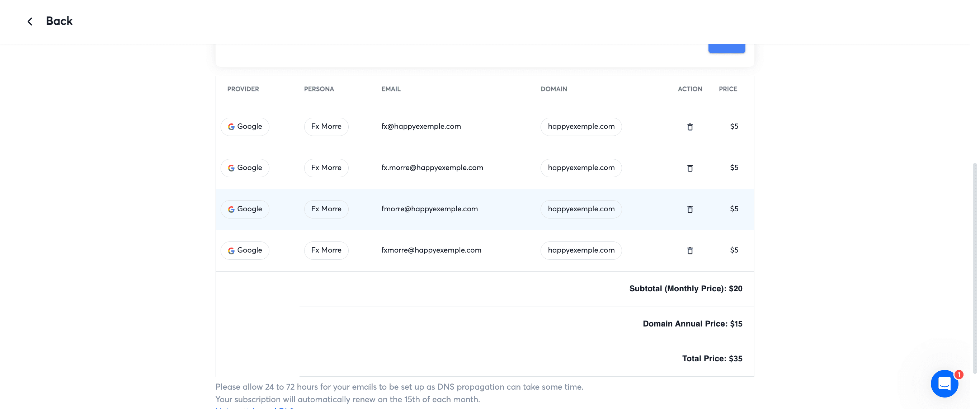Screen dimensions: 980x409
Task: Click Fx Morre persona chip in fmorre@happyexemple.com row
Action: point(326,209)
